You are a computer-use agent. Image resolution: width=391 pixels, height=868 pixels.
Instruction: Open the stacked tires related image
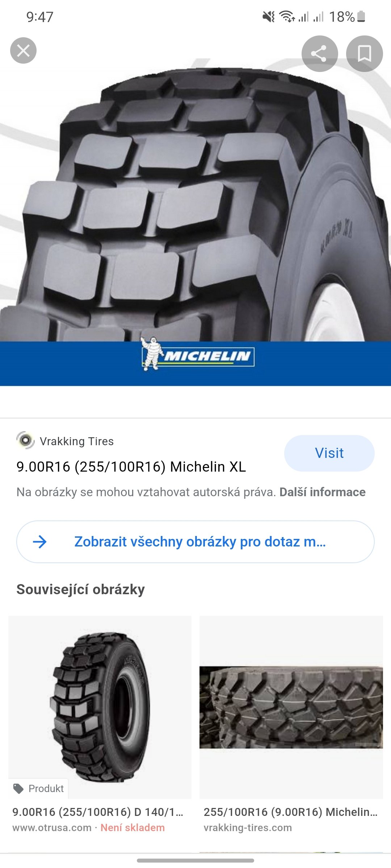tap(291, 707)
